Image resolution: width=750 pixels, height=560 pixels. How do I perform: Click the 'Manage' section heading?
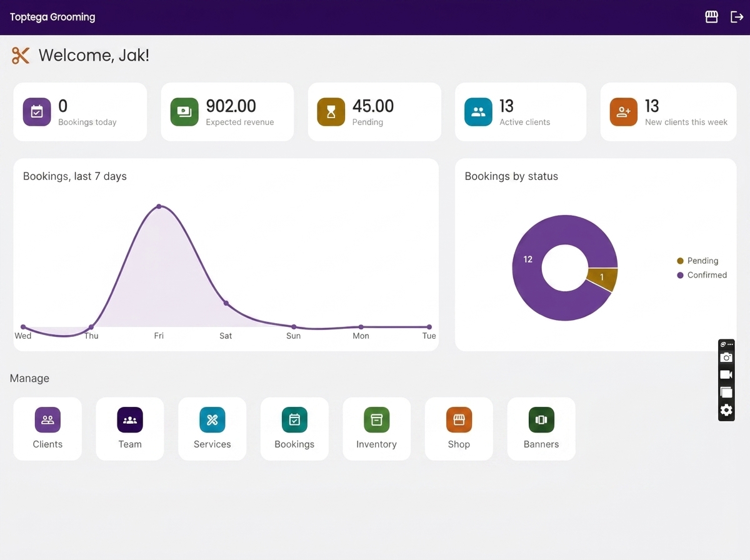[29, 379]
